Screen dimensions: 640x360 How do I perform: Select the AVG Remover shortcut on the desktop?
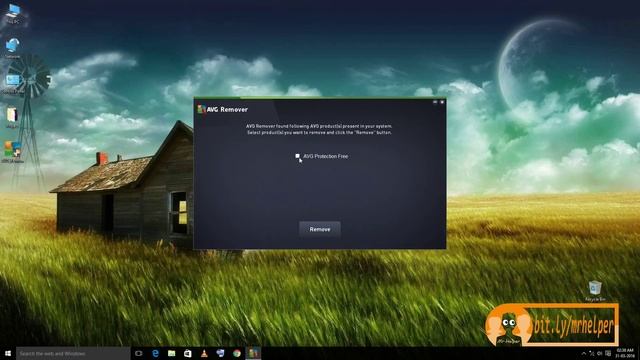pos(12,152)
